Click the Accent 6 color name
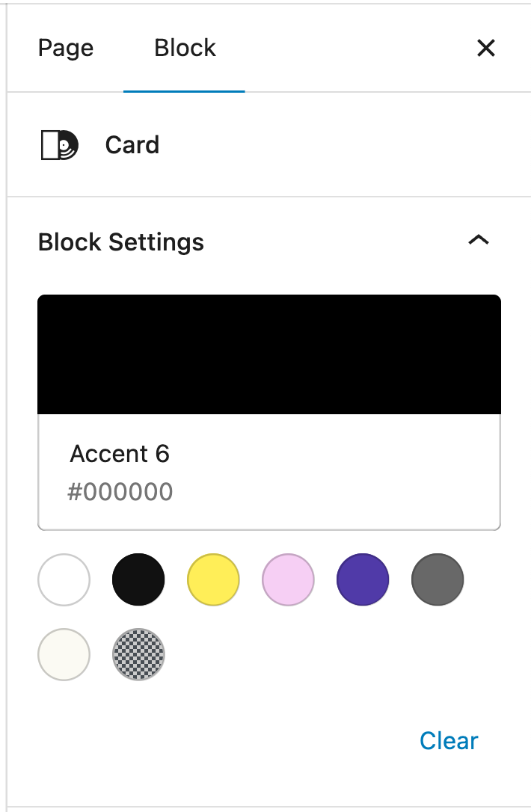 pyautogui.click(x=120, y=454)
